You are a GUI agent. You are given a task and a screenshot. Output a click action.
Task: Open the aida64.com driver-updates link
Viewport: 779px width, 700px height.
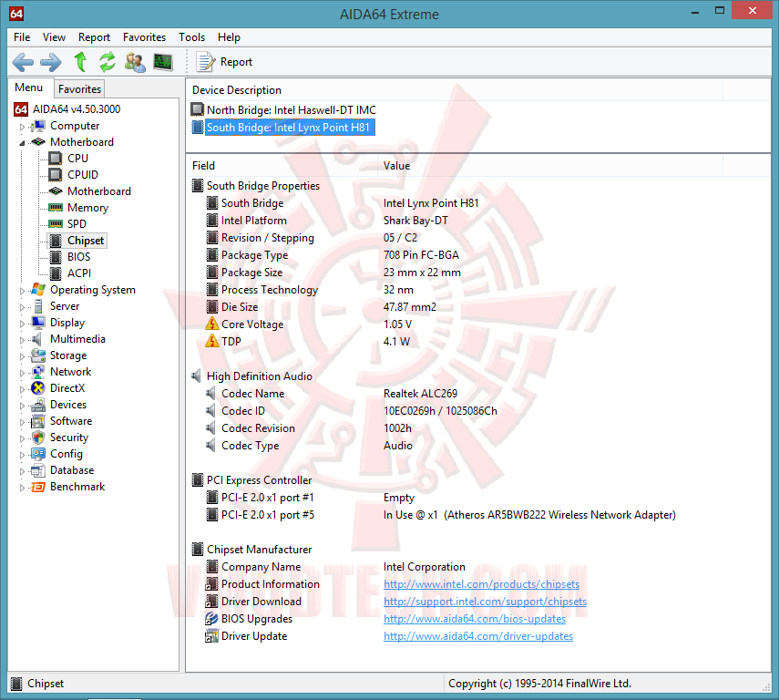pyautogui.click(x=478, y=636)
